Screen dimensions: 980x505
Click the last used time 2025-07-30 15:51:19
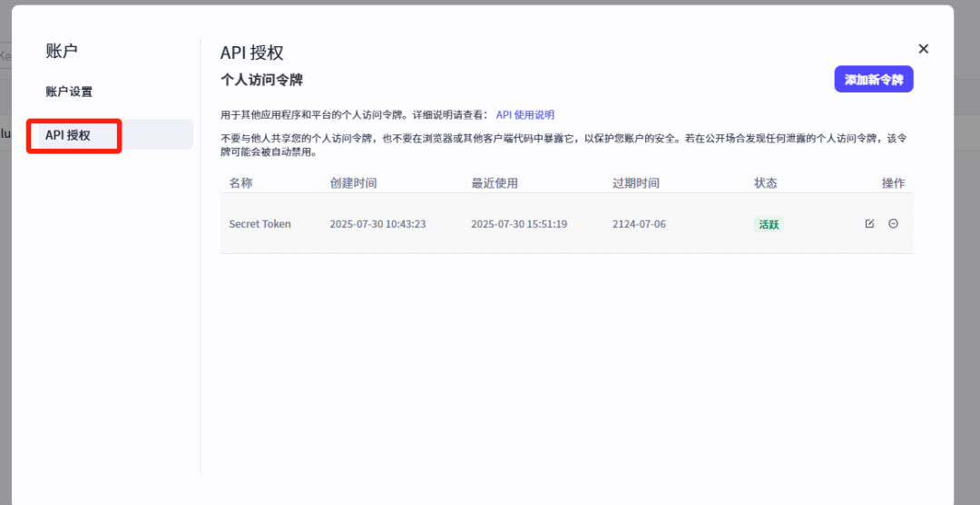(x=519, y=224)
